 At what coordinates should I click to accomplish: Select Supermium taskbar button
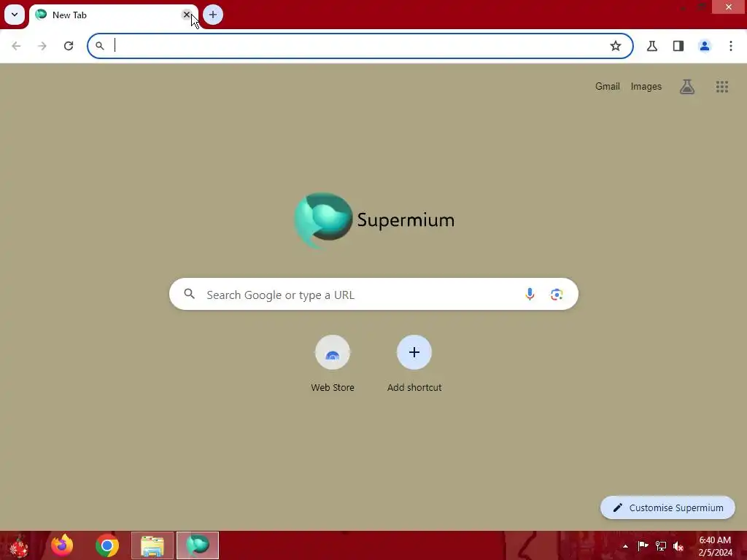point(198,545)
